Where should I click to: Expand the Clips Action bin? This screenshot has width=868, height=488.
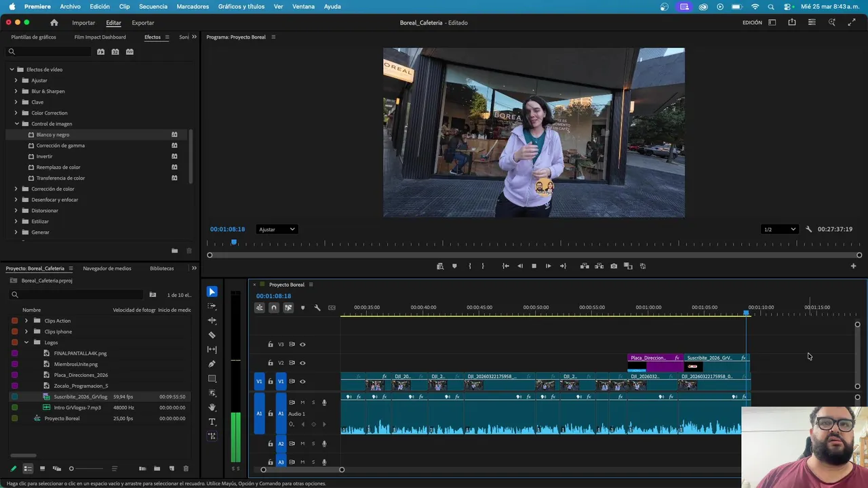pos(26,321)
